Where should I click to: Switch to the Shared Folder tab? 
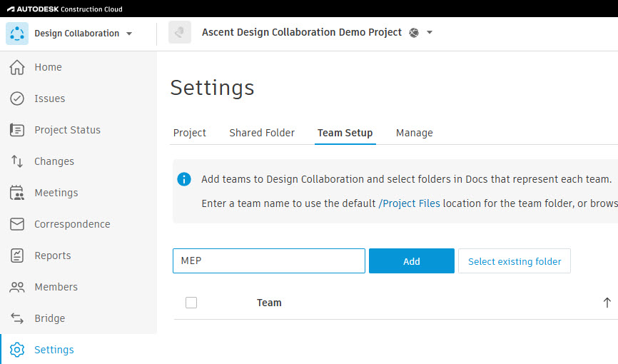(x=262, y=133)
